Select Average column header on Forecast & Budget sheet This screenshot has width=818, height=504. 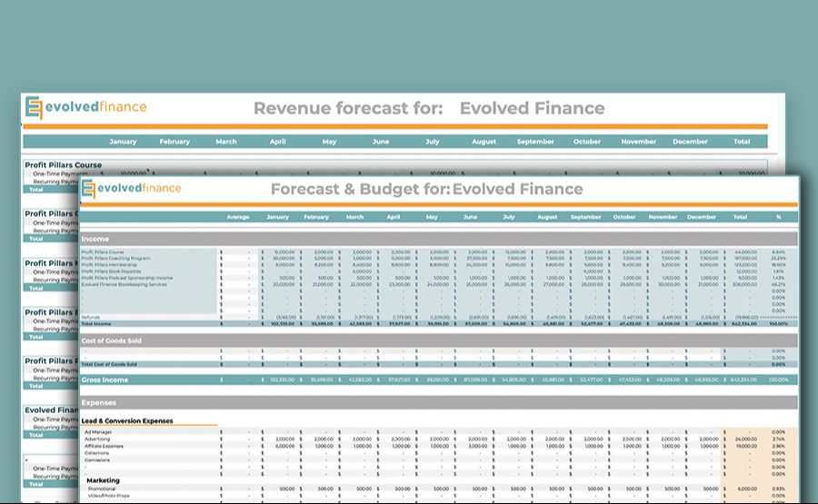238,217
